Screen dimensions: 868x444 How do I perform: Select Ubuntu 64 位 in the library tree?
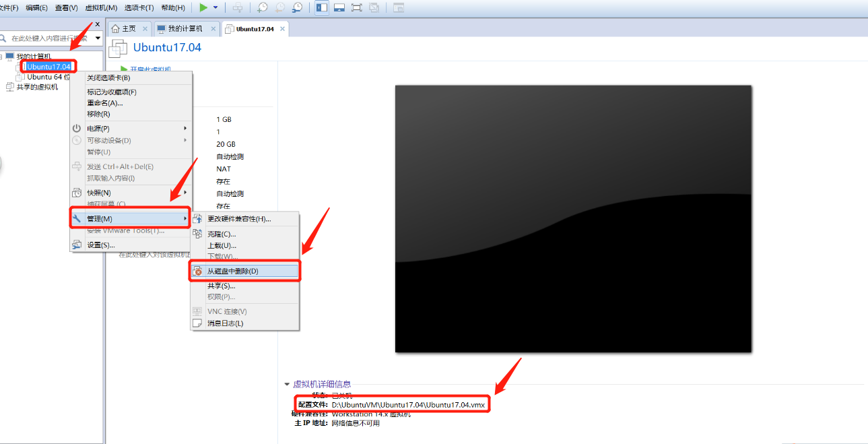click(x=48, y=77)
